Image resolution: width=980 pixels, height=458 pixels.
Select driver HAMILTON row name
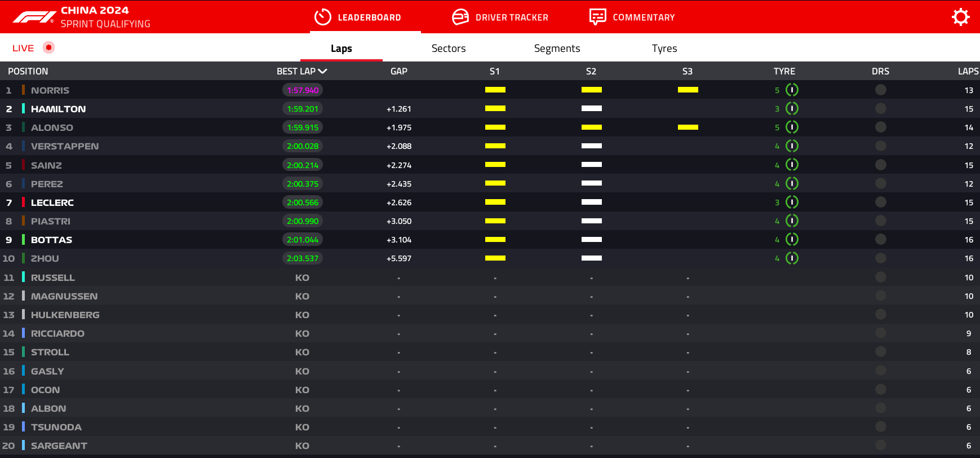click(59, 109)
